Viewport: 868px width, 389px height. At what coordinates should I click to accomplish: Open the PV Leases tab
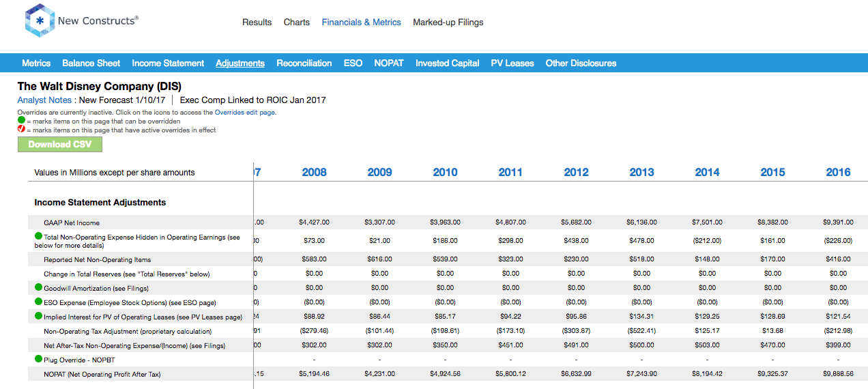(512, 63)
